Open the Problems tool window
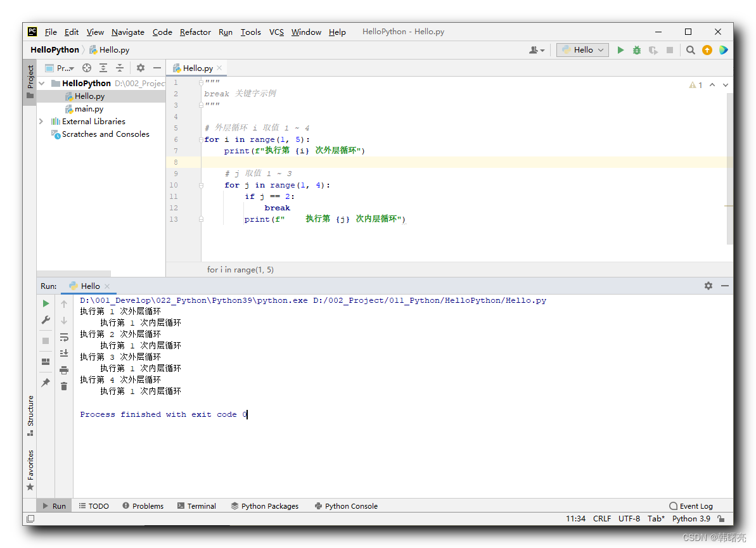This screenshot has height=548, width=756. pyautogui.click(x=143, y=506)
